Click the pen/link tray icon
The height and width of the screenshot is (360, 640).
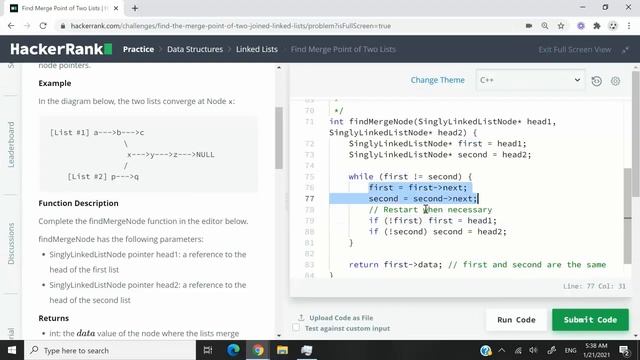pos(551,351)
